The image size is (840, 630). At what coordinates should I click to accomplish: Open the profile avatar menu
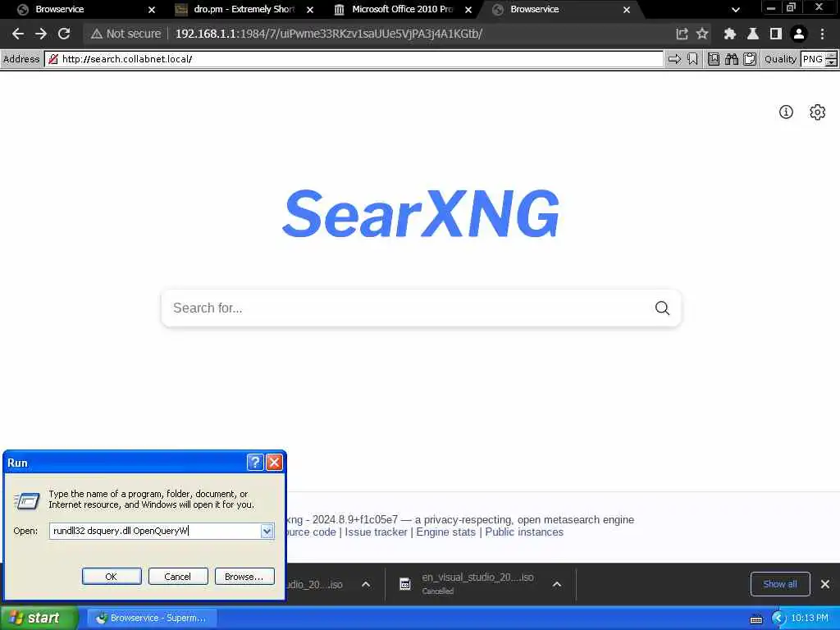(x=799, y=34)
